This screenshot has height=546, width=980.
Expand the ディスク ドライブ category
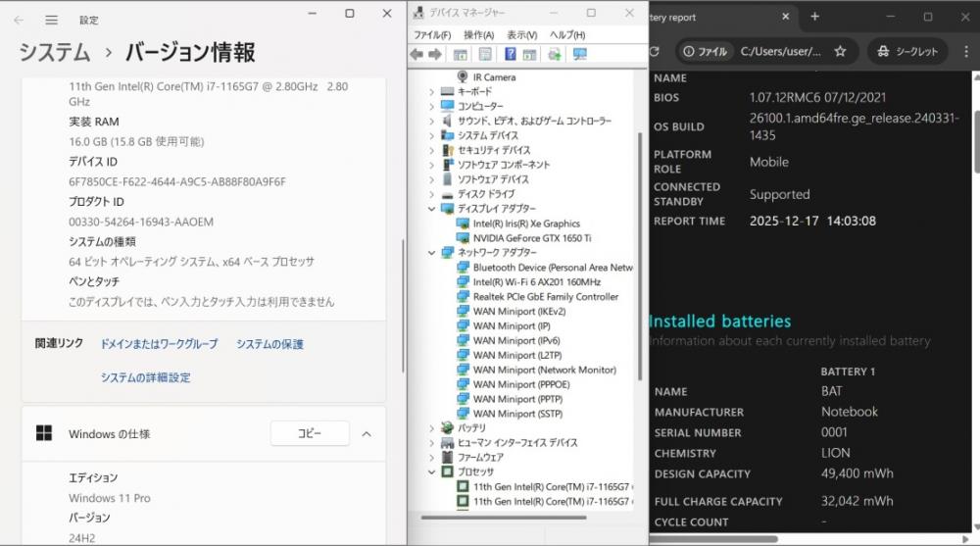point(431,194)
